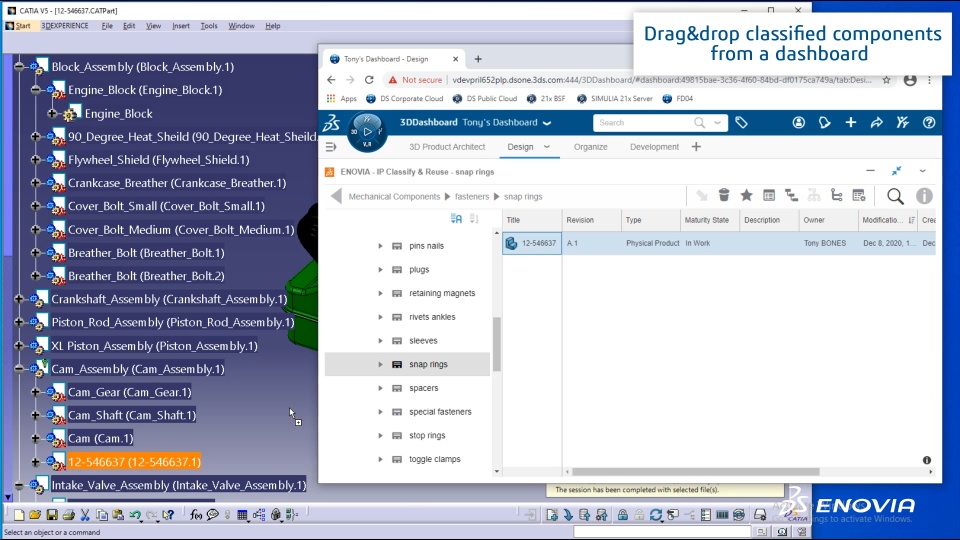The width and height of the screenshot is (960, 540).
Task: Click the Save disk icon in CATIA toolbar
Action: pyautogui.click(x=52, y=515)
